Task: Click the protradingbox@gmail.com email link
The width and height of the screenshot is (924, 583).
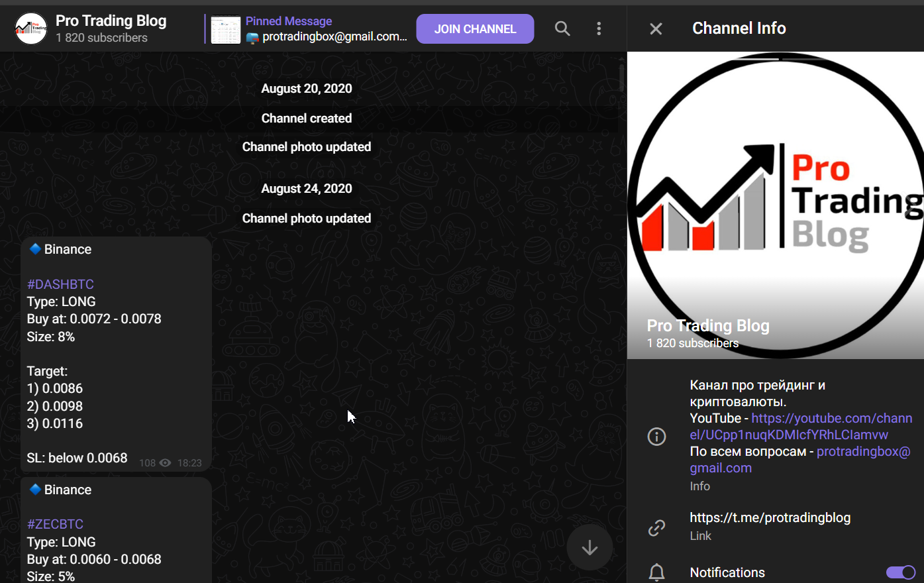Action: [800, 460]
